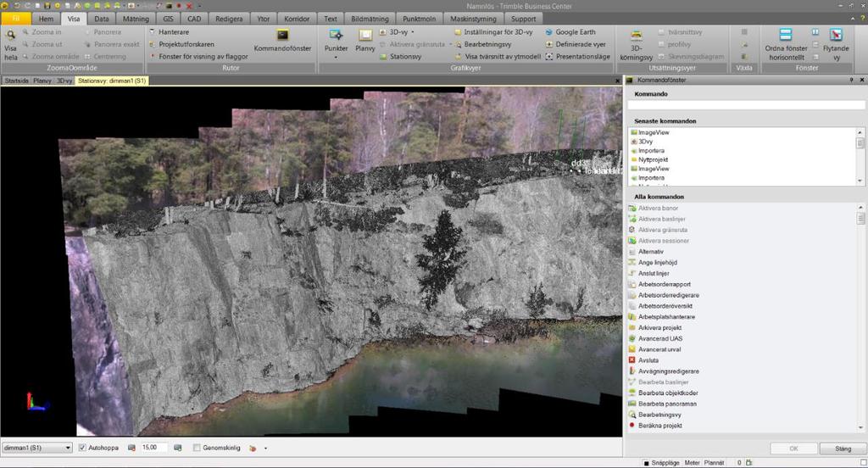
Task: Select the Startsida view tab
Action: coord(17,81)
